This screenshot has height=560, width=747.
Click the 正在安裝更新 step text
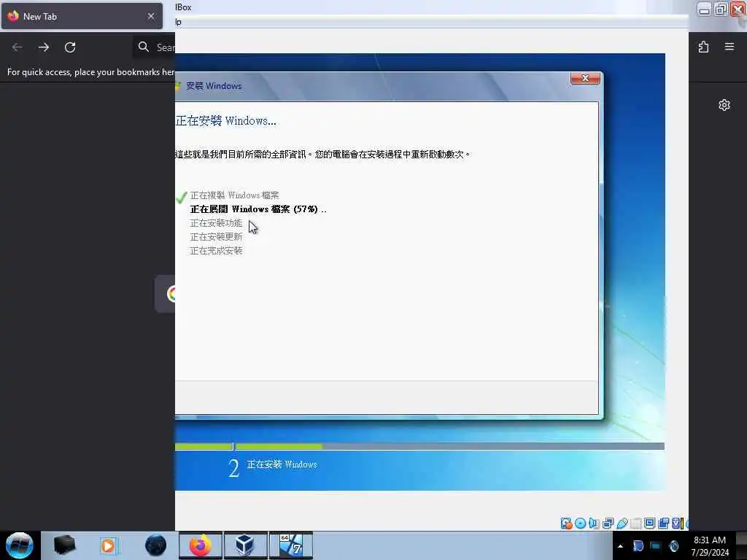click(x=216, y=237)
